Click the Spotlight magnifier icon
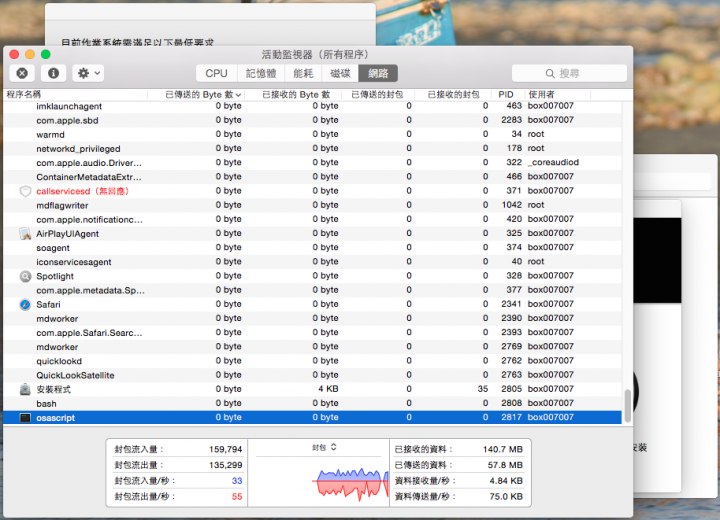Screen dimensions: 720x520 coord(25,276)
